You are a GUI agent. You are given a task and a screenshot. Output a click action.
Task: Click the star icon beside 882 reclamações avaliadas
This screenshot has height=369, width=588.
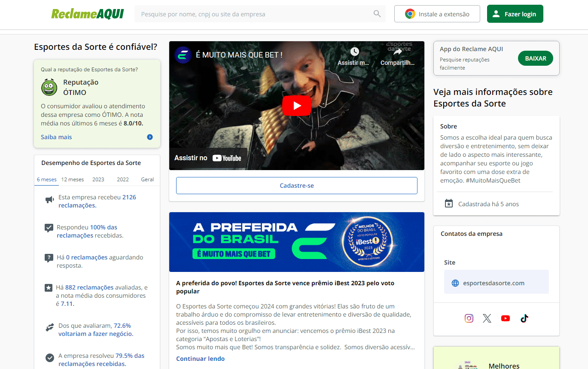49,288
